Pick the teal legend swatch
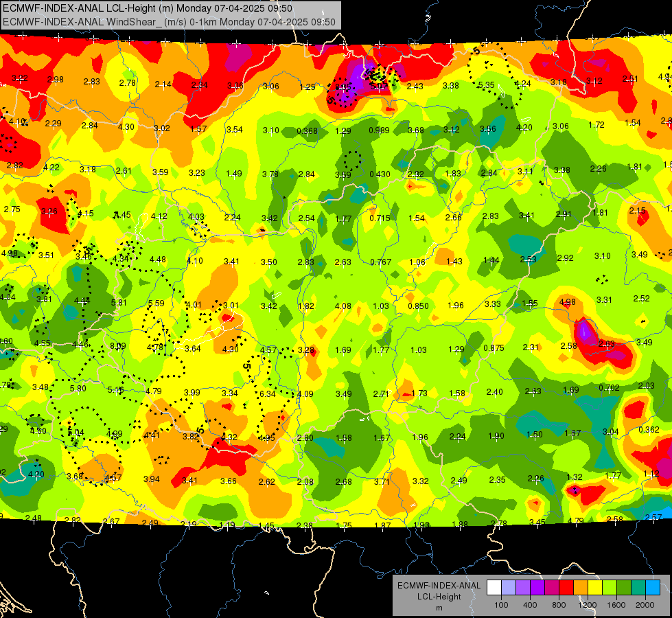 (638, 588)
